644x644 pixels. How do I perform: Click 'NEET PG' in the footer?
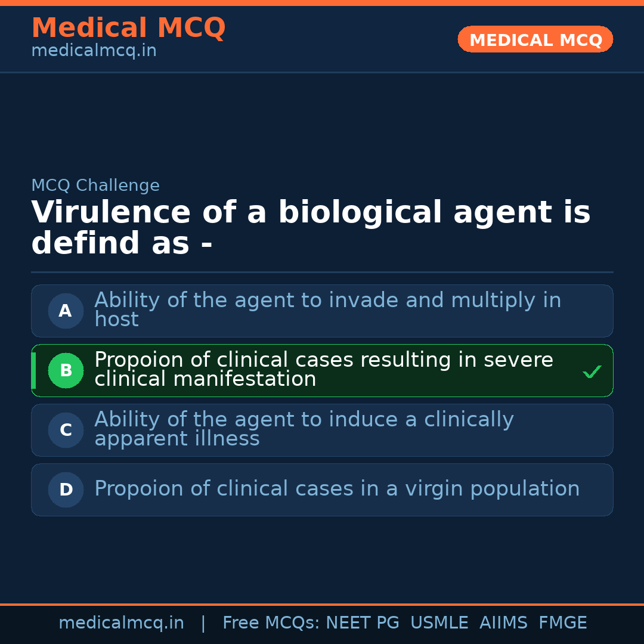[363, 623]
